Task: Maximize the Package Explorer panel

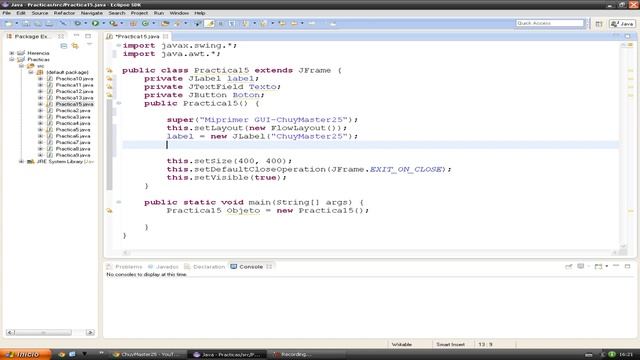Action: (x=88, y=36)
